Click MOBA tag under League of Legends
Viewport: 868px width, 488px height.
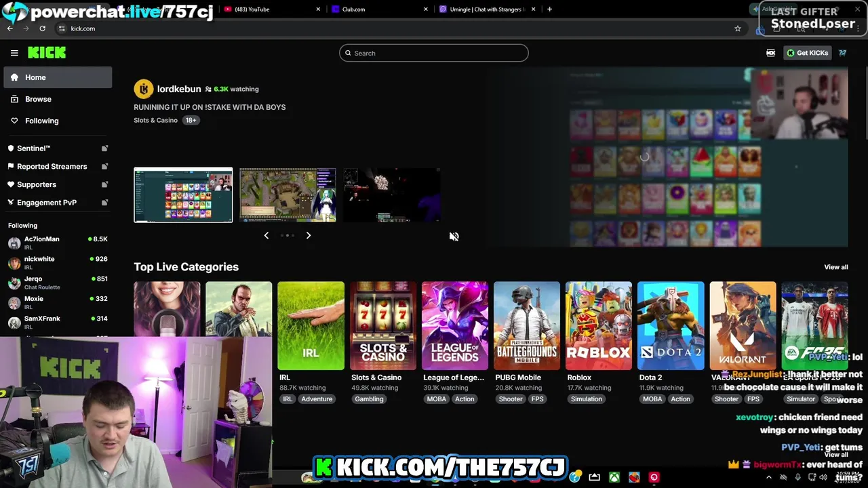[437, 399]
